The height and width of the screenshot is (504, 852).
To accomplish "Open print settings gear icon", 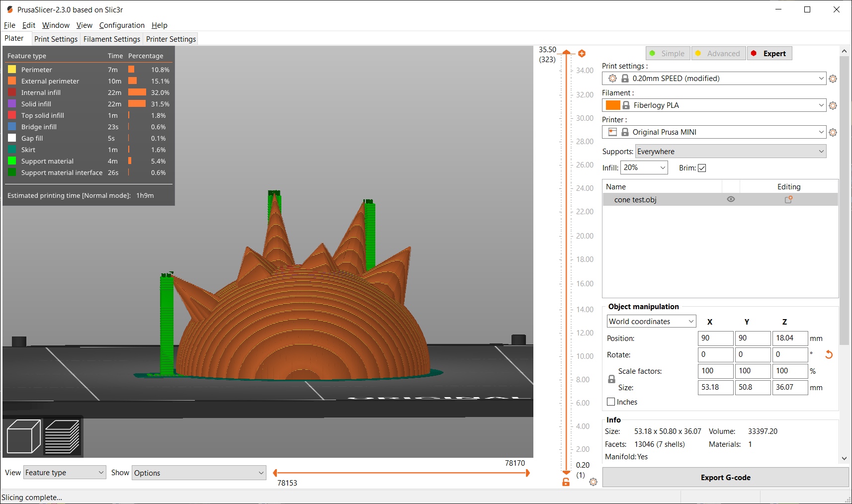I will tap(833, 79).
